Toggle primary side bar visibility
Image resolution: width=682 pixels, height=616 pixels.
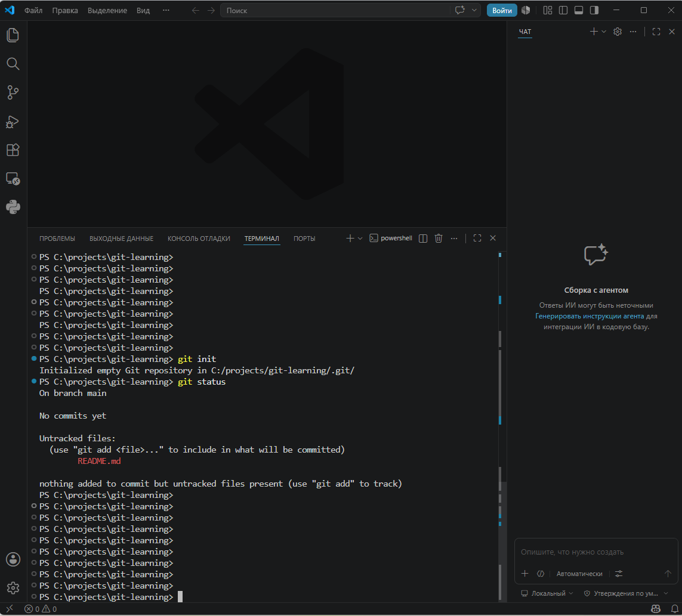click(563, 10)
